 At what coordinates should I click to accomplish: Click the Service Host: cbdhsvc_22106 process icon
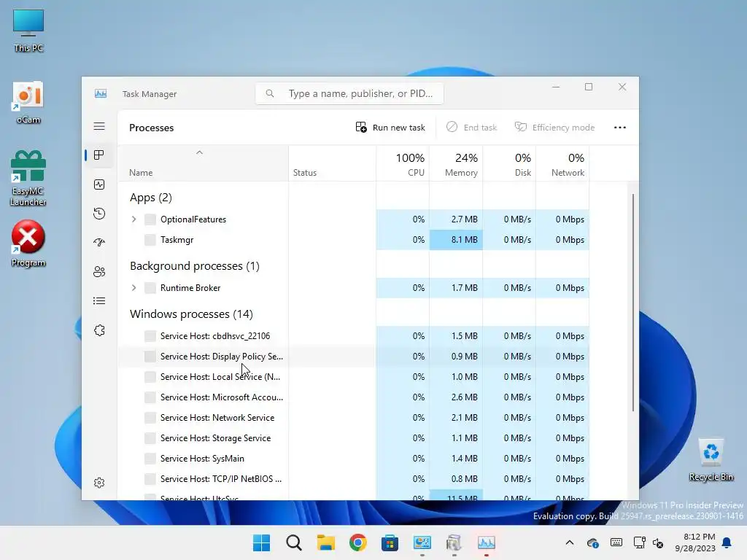tap(150, 336)
